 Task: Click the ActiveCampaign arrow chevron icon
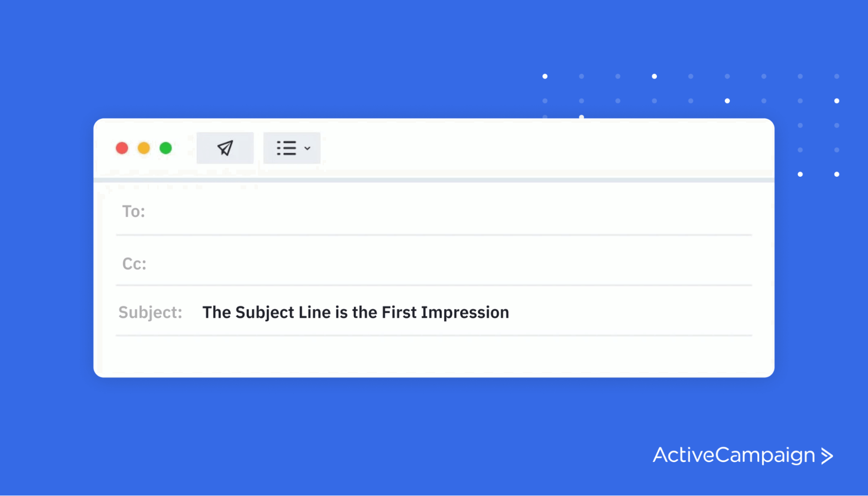click(x=827, y=456)
